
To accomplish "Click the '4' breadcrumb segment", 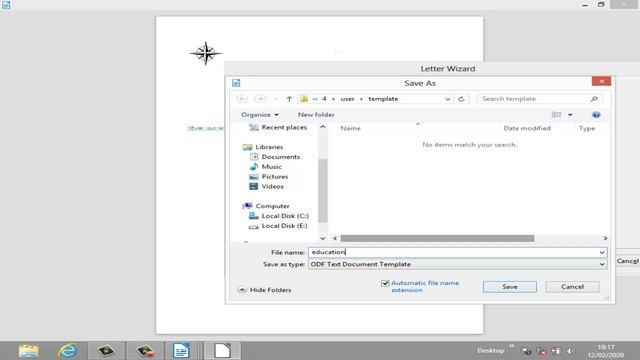I will coord(324,99).
